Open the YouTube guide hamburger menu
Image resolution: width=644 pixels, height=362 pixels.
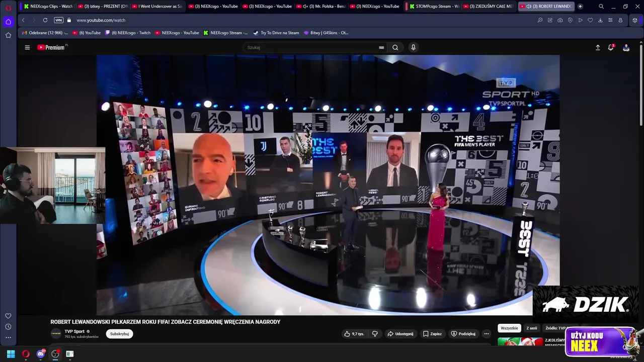pyautogui.click(x=27, y=47)
